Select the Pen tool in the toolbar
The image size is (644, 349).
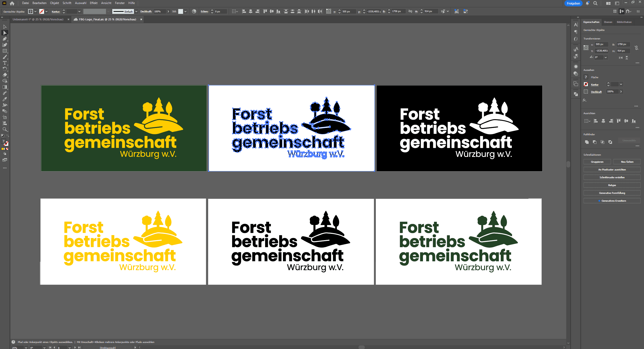pyautogui.click(x=5, y=39)
